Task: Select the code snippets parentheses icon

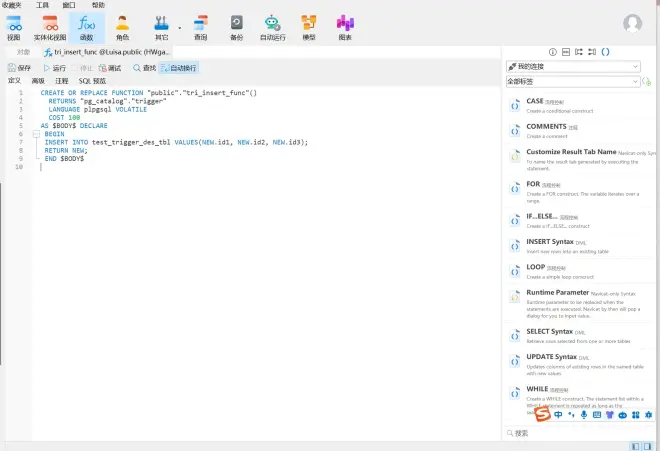Action: click(605, 52)
